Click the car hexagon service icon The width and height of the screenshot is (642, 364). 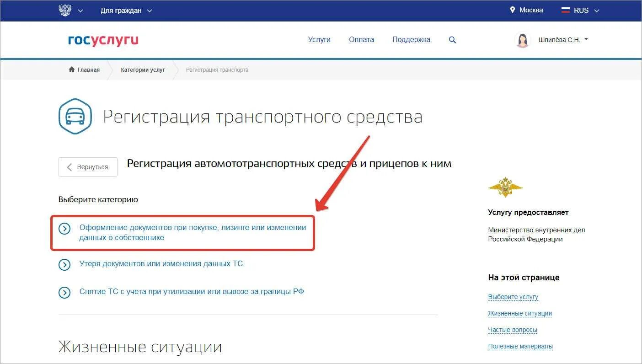click(x=75, y=117)
